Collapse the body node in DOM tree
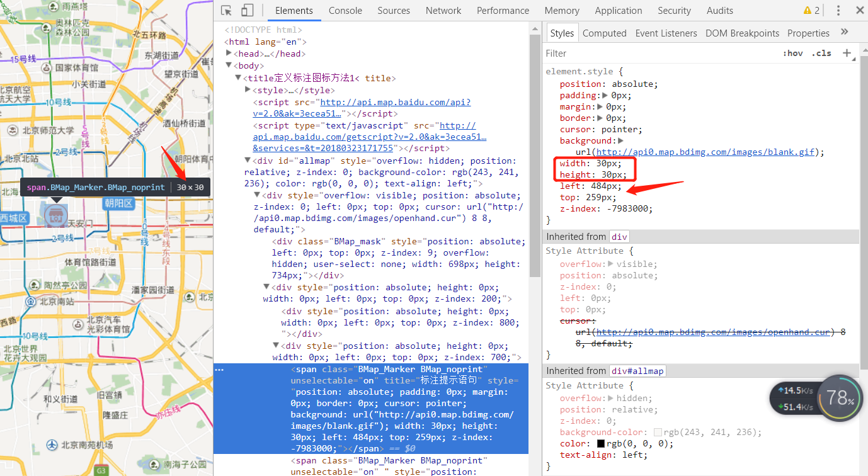The height and width of the screenshot is (476, 868). coord(229,65)
